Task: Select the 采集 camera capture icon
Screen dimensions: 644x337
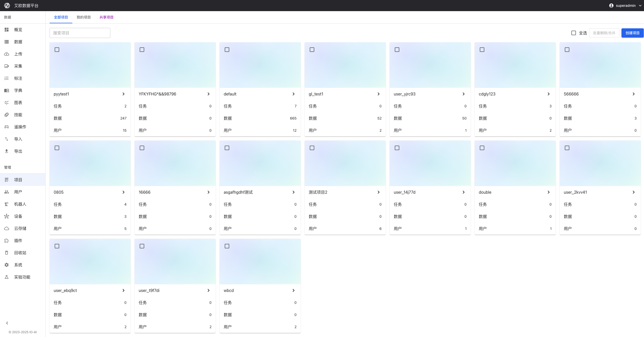Action: pyautogui.click(x=7, y=66)
